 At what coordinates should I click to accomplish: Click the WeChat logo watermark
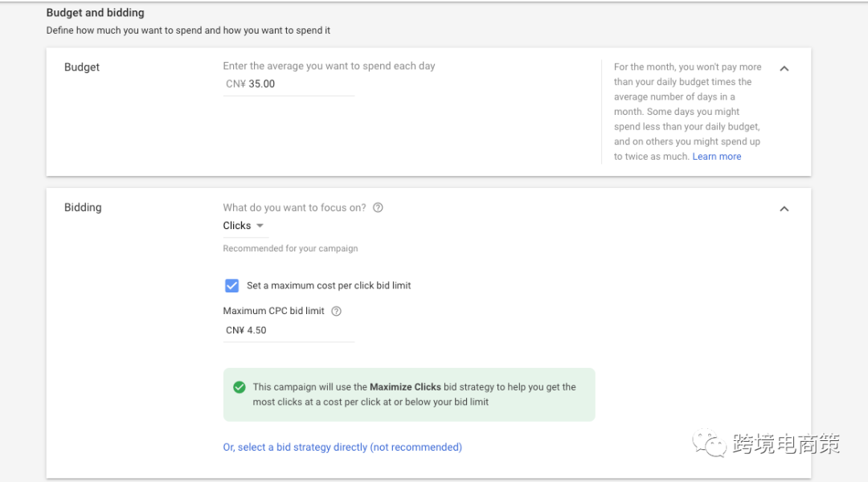coord(710,443)
